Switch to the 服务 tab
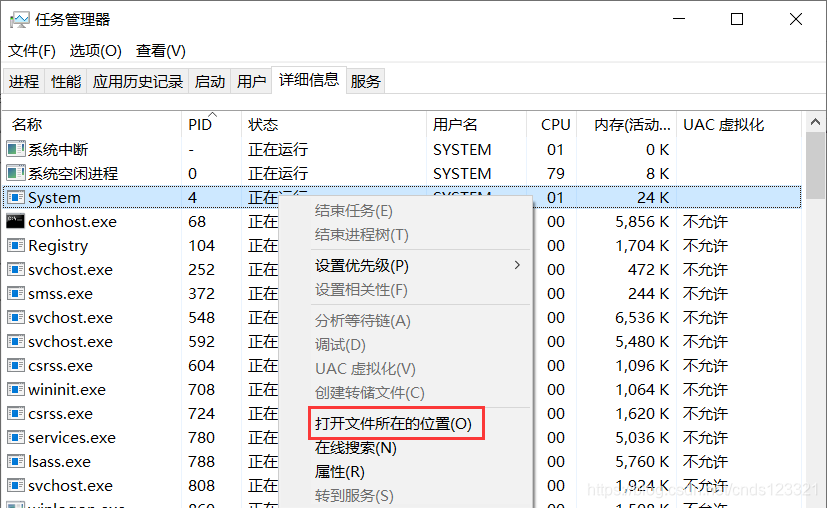This screenshot has width=827, height=508. coord(366,81)
